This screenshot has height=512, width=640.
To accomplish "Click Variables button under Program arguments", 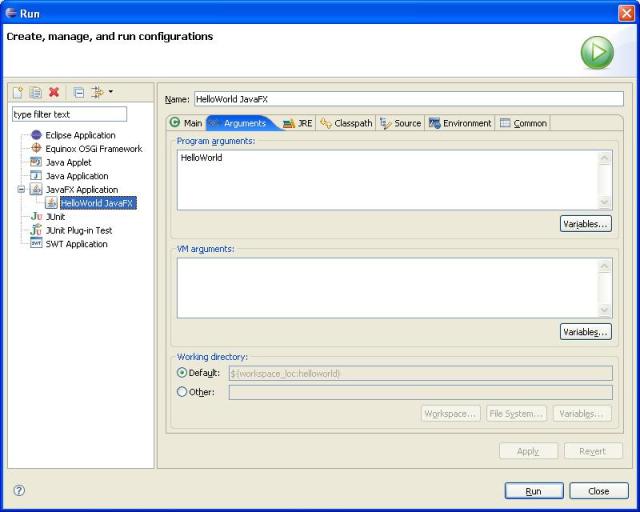I will click(586, 224).
